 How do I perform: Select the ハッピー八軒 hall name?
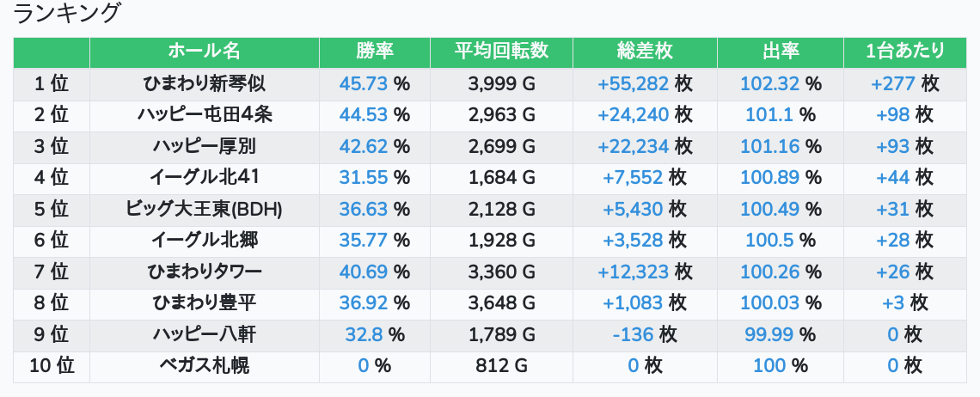tap(204, 334)
